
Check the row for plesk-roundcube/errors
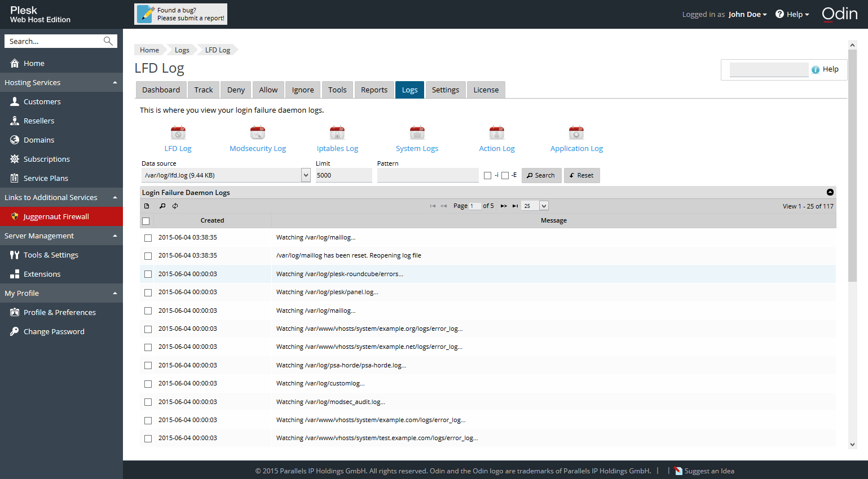148,274
